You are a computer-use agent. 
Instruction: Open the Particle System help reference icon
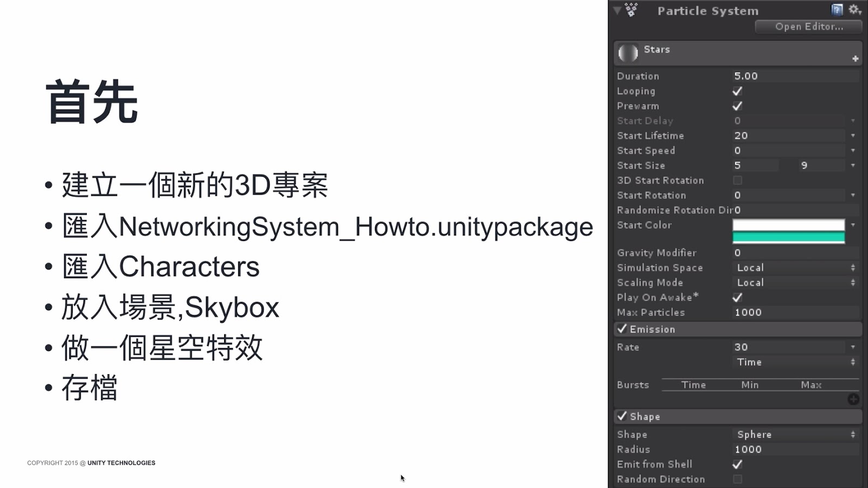coord(837,10)
